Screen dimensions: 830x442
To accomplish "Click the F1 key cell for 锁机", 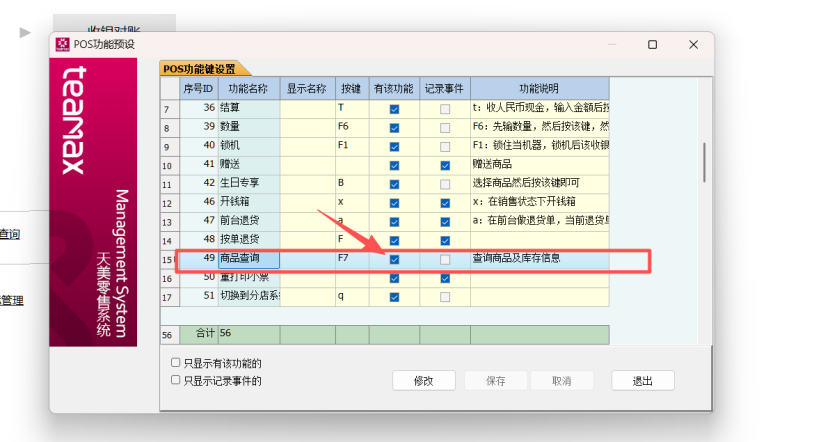I will point(352,146).
